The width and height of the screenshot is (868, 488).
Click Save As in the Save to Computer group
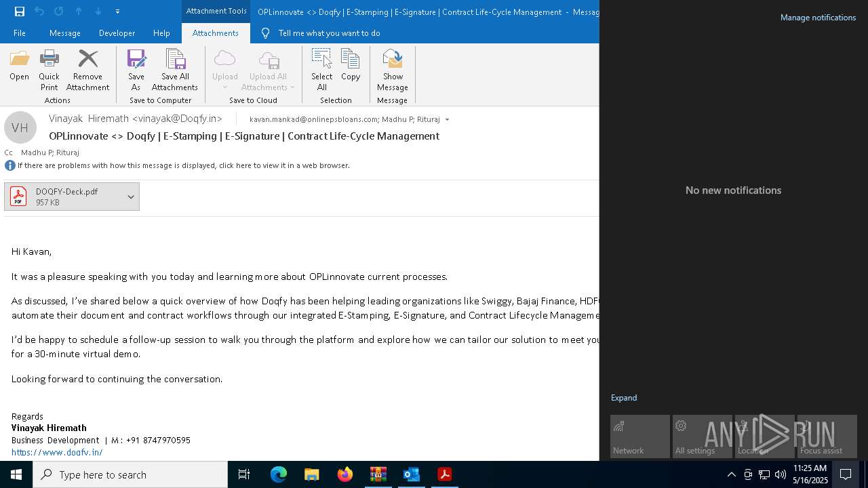click(136, 70)
